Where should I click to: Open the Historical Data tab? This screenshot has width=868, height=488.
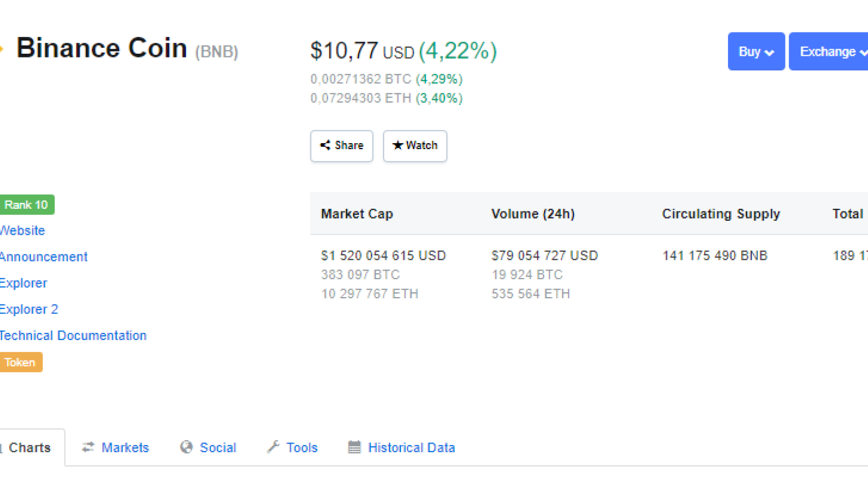[401, 447]
